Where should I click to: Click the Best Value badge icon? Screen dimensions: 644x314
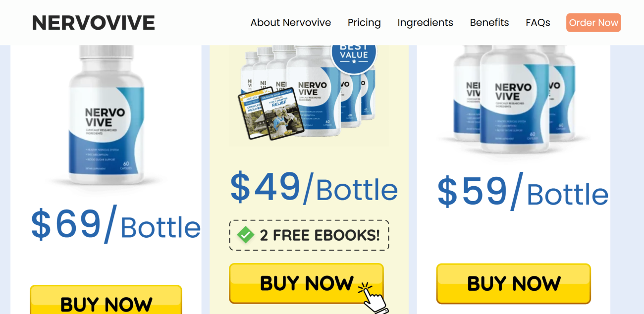pos(354,53)
